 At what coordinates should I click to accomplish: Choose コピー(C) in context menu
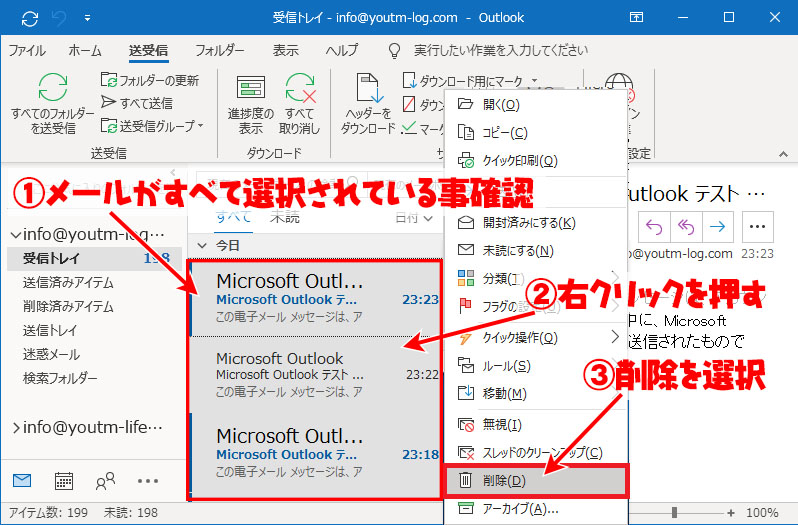click(x=535, y=133)
